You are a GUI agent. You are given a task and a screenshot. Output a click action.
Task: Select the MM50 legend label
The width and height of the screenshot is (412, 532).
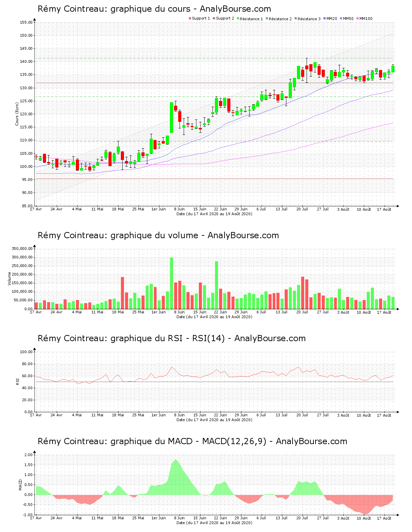point(348,19)
